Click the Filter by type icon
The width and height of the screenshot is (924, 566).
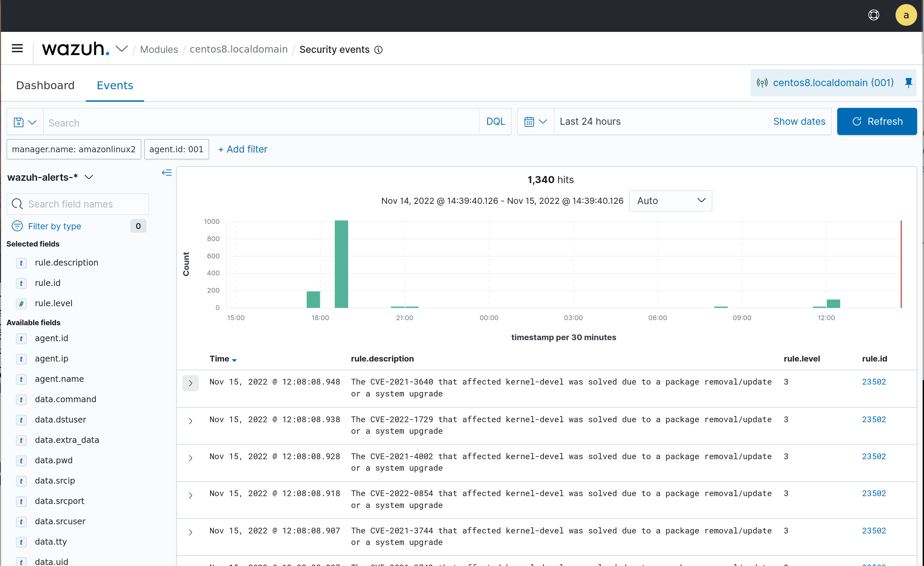17,226
